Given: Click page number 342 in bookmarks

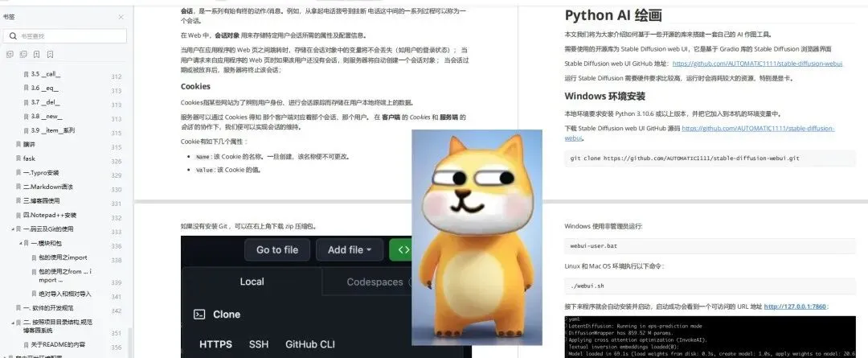Looking at the screenshot, I should tap(117, 311).
